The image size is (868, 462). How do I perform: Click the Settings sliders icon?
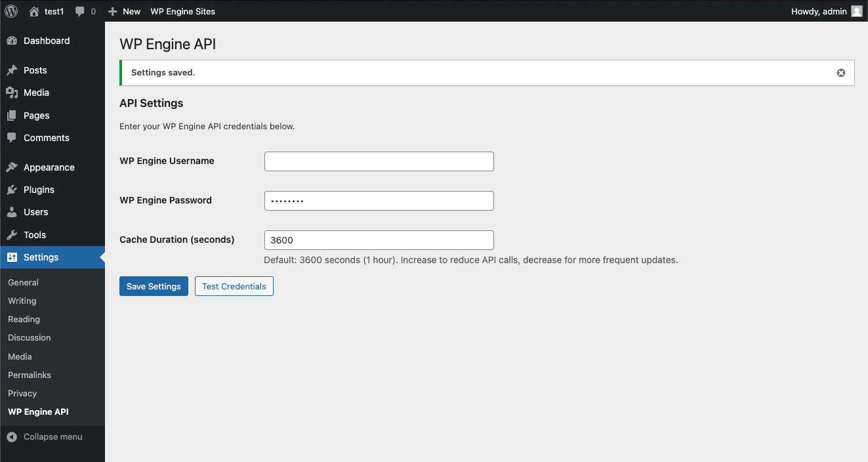tap(12, 257)
